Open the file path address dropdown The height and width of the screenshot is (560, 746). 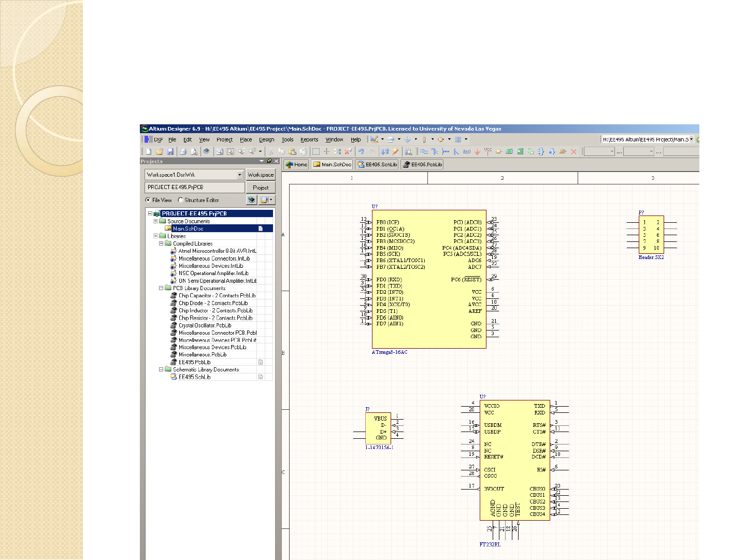pos(691,139)
